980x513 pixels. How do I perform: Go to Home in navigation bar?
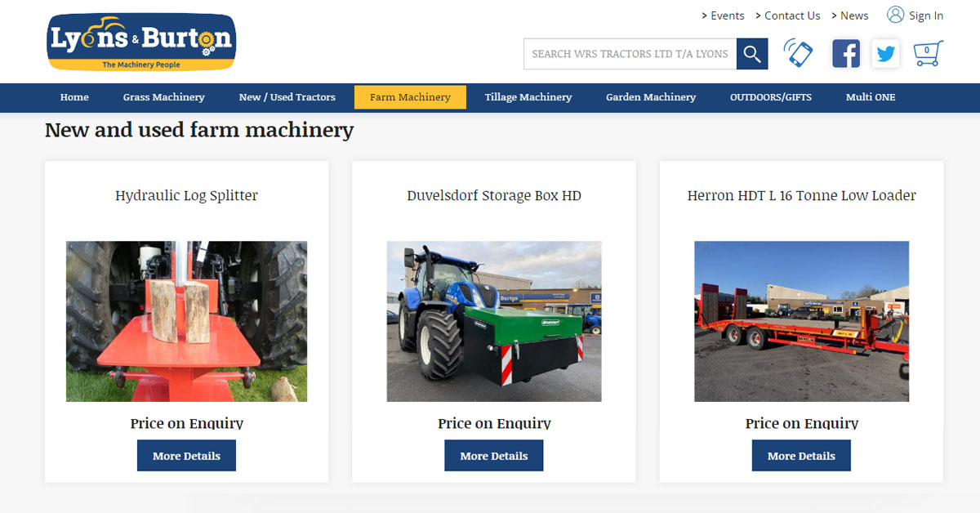[74, 97]
